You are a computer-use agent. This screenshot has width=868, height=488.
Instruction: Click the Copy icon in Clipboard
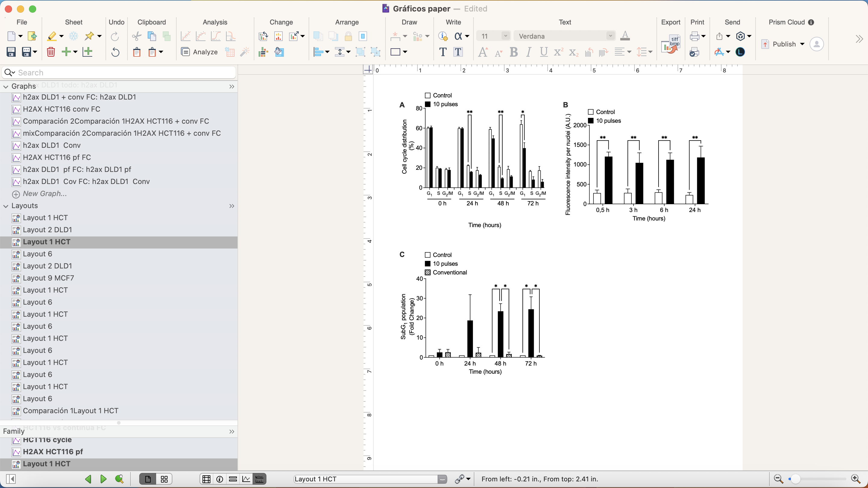(152, 36)
